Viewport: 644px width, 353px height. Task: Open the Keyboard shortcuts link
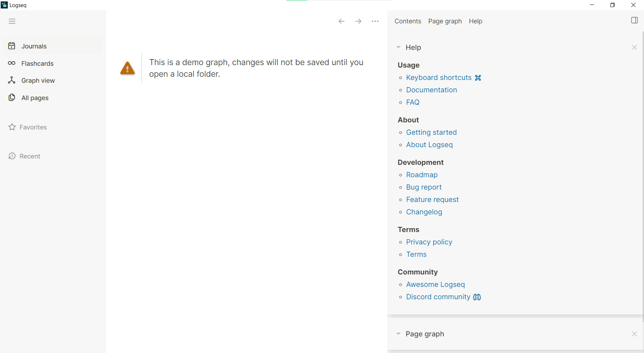(x=444, y=77)
